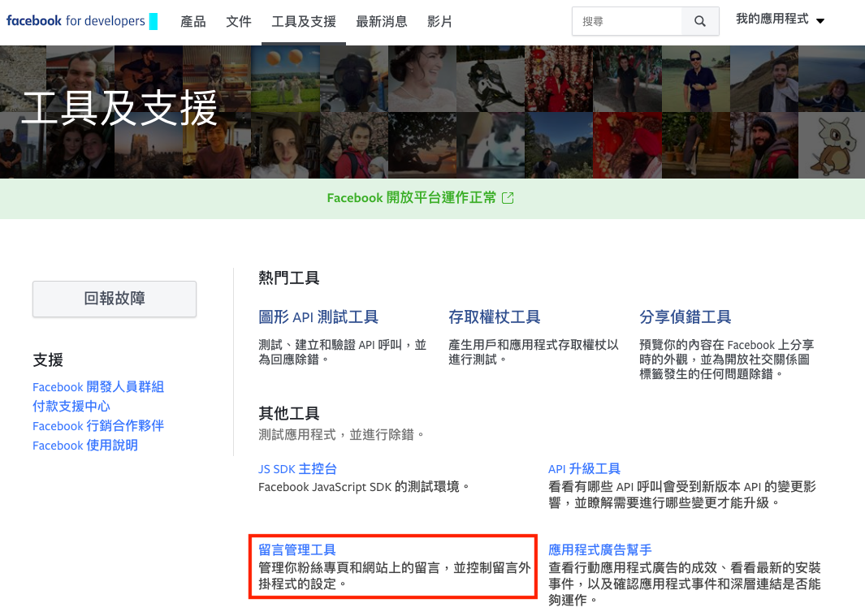Screen dimensions: 865x616
Task: Open Facebook 行銷合作夥伴 link
Action: point(98,426)
